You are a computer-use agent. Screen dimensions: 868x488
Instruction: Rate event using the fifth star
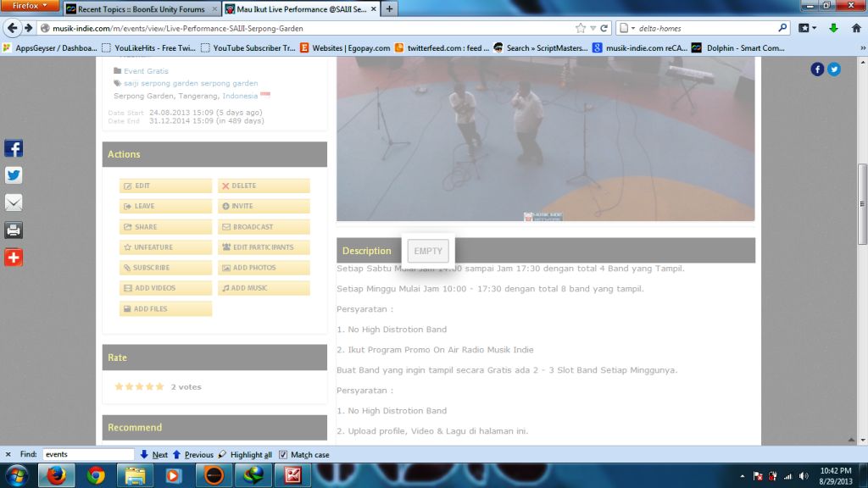pos(159,386)
